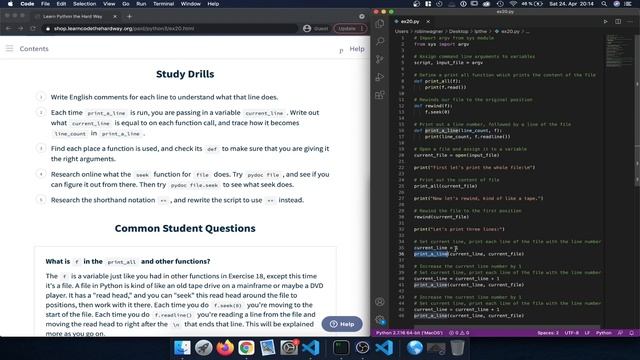Open Firefox from the Dock

click(x=224, y=348)
